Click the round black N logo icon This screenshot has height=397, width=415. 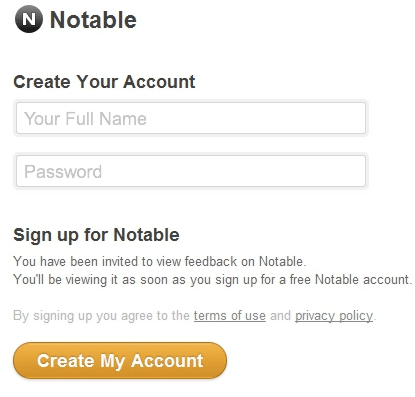click(x=29, y=19)
